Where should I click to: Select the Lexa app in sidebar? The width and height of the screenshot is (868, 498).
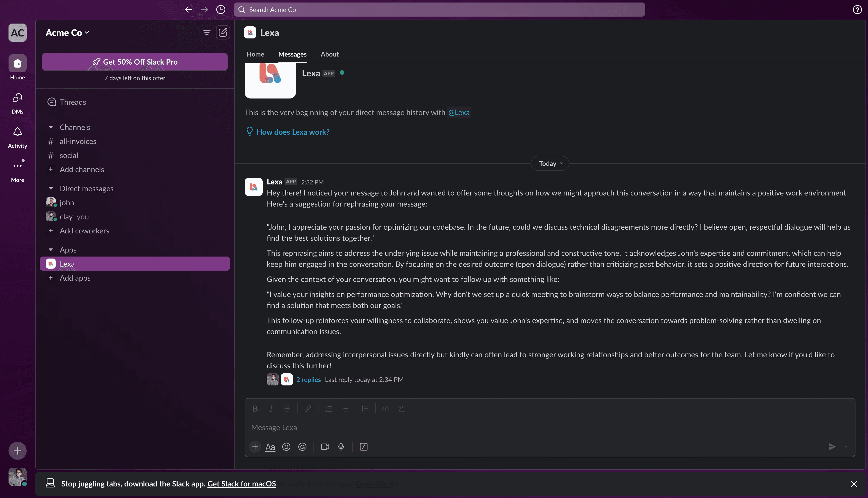pyautogui.click(x=135, y=264)
